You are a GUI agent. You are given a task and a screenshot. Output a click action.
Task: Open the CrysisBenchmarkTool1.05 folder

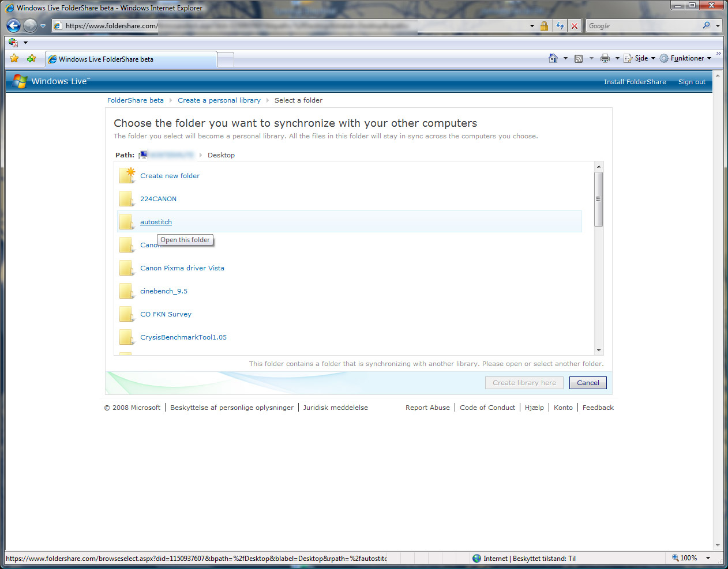pos(183,337)
